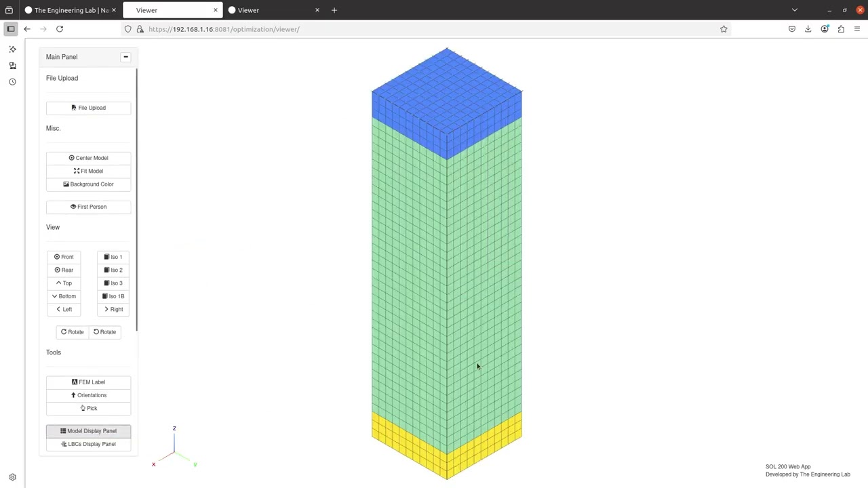Switch to Left view
868x488 pixels.
point(64,309)
